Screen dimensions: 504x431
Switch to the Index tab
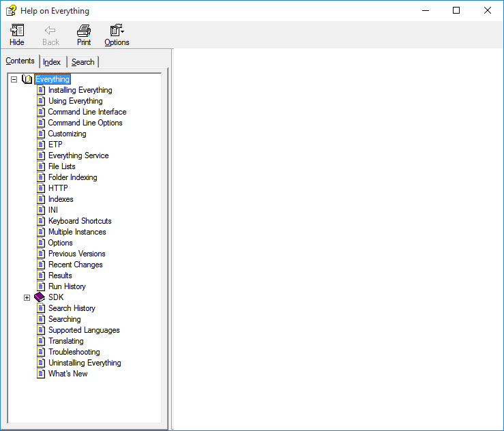click(x=52, y=61)
